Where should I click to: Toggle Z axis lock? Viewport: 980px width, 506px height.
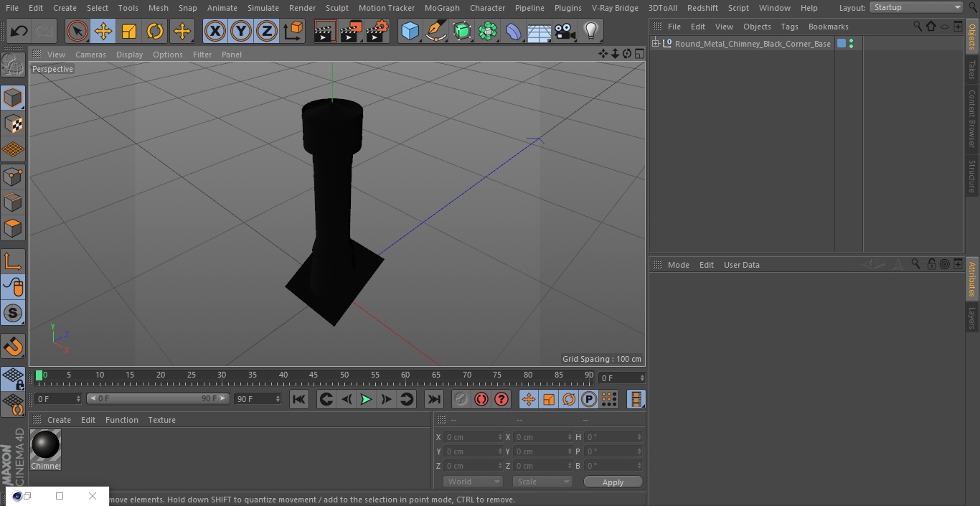[x=267, y=31]
